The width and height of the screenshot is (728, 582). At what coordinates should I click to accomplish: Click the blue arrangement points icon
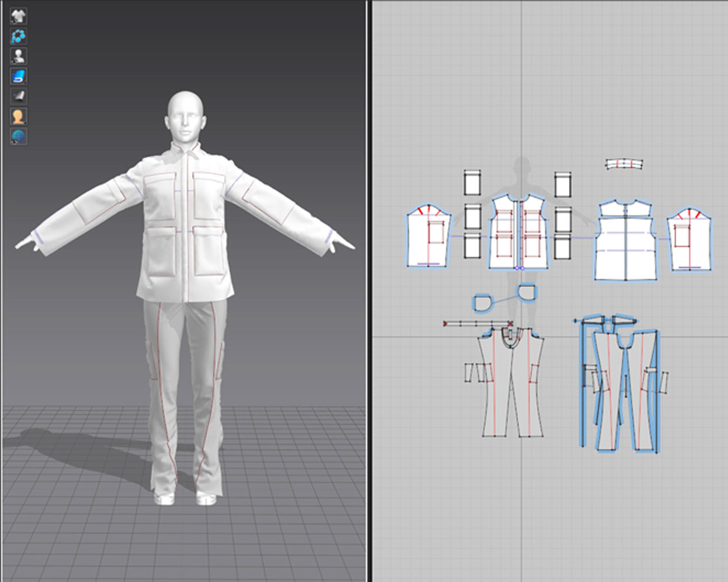pyautogui.click(x=18, y=36)
